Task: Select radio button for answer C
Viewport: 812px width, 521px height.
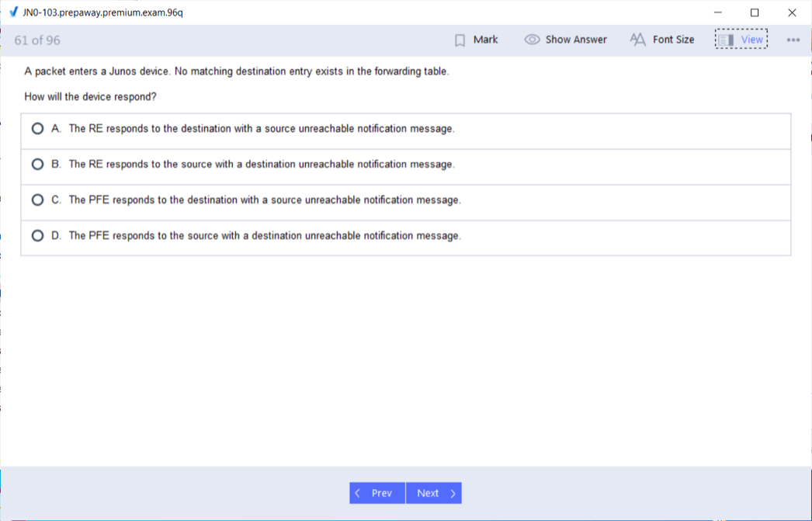Action: pyautogui.click(x=37, y=200)
